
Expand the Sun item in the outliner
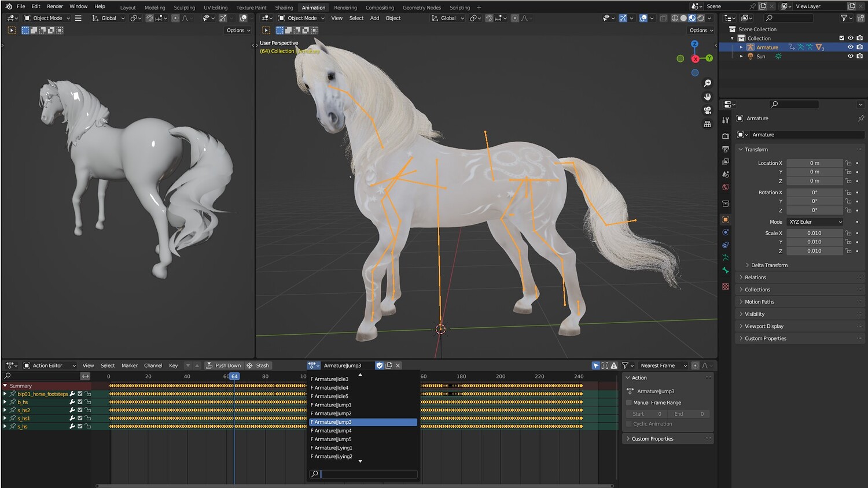click(741, 57)
